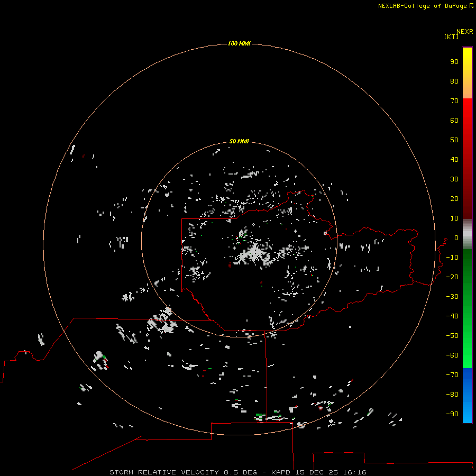This screenshot has height=476, width=476.
Task: Click the 30 value on the velocity scale
Action: (x=454, y=179)
